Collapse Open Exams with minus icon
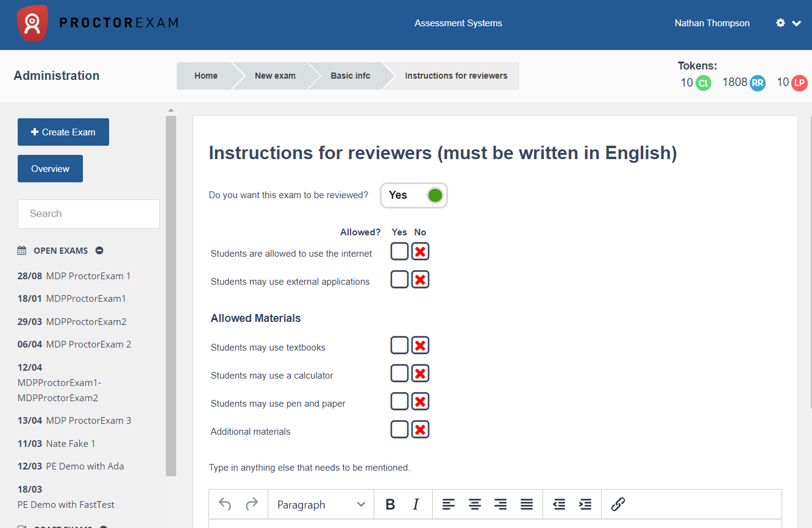812x528 pixels. [99, 251]
